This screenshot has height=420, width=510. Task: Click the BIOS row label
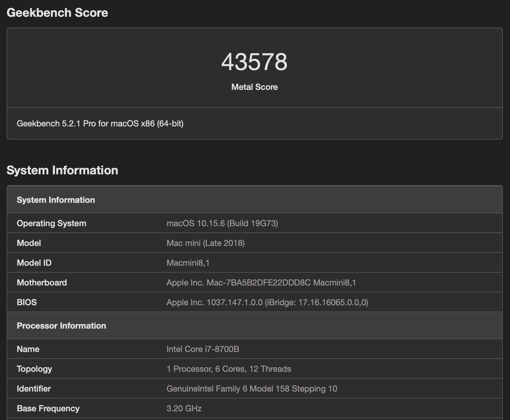(x=27, y=302)
